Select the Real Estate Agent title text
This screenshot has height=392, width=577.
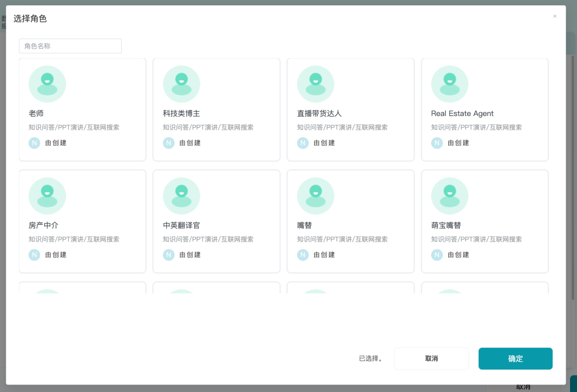(462, 114)
